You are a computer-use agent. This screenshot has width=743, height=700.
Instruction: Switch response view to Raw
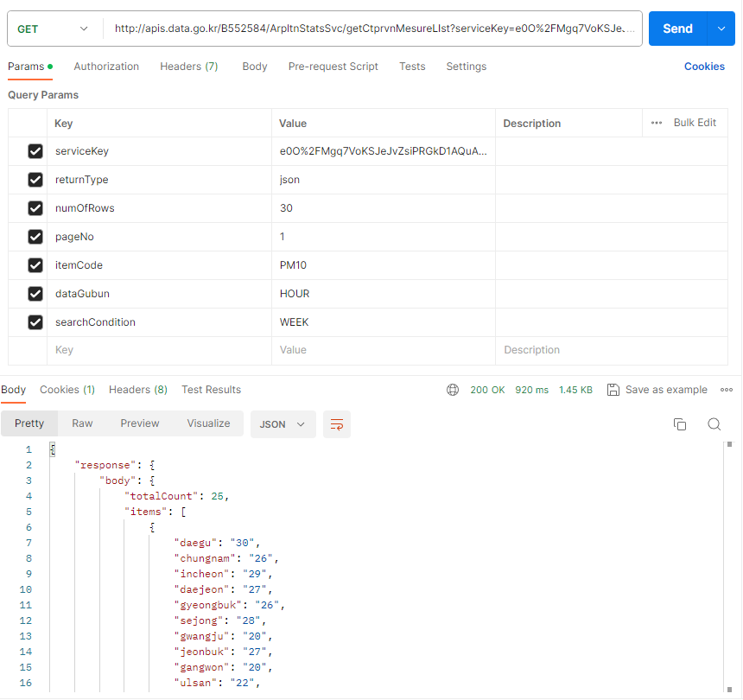click(82, 423)
